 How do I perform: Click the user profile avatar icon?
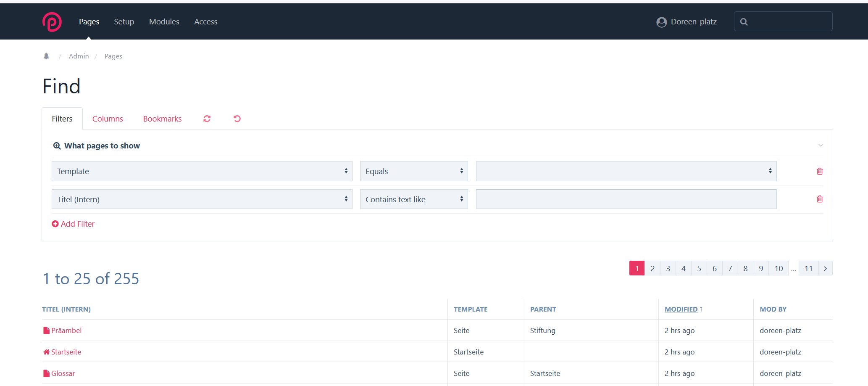661,22
